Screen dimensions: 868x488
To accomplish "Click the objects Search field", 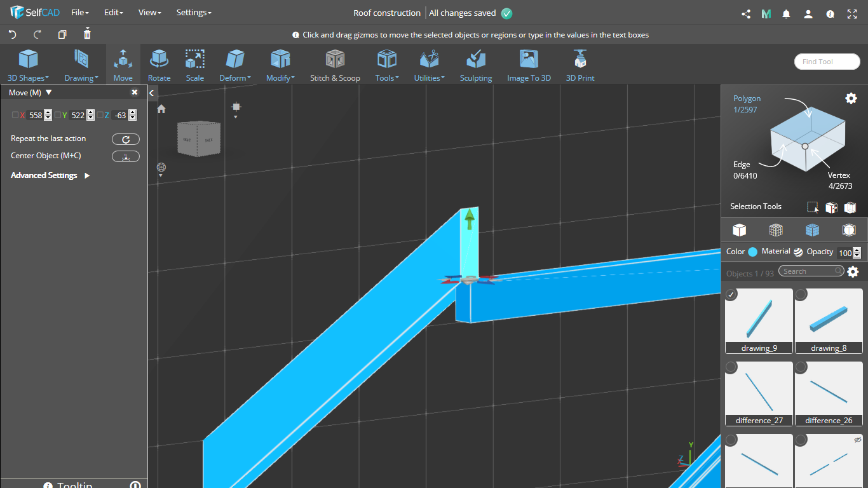I will (x=812, y=271).
